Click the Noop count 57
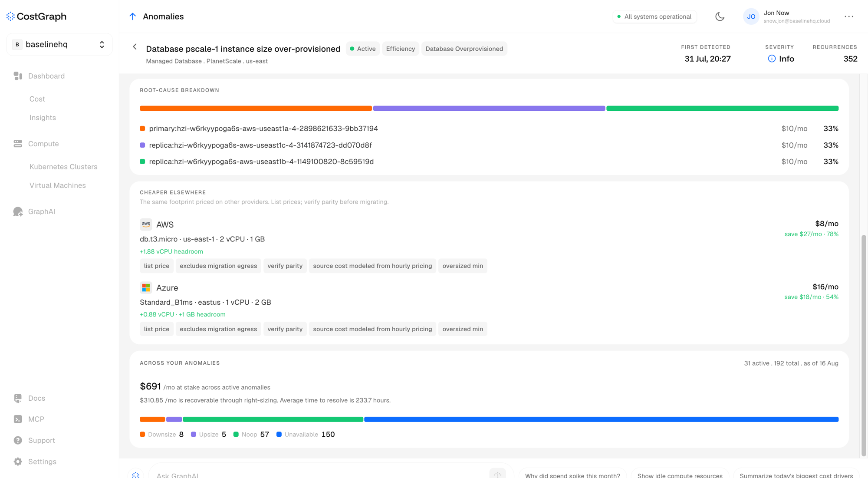Image resolution: width=868 pixels, height=478 pixels. (x=265, y=434)
